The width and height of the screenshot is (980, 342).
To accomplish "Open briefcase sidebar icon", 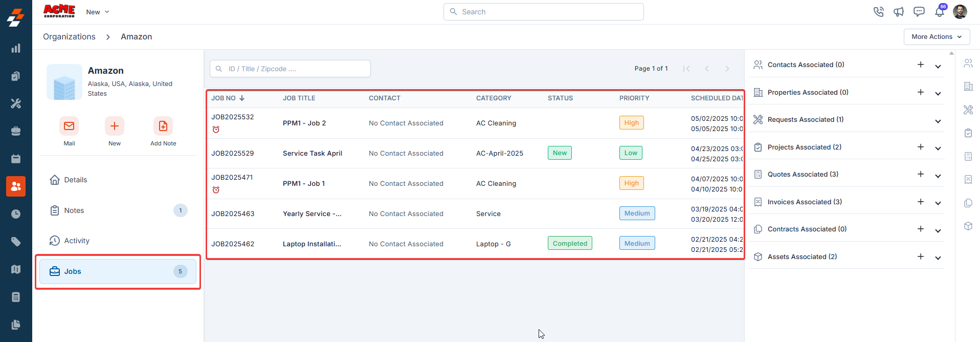I will click(16, 131).
